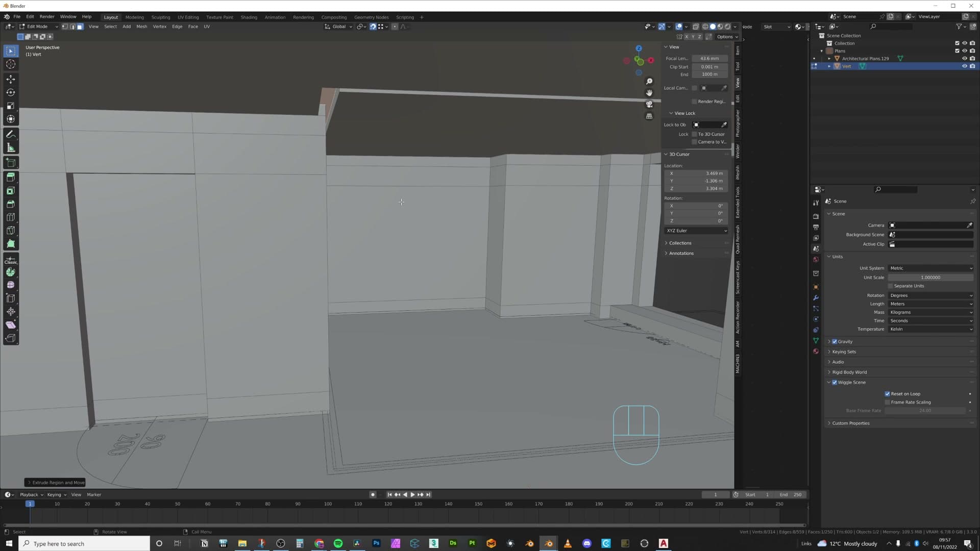Open XYZ Euler rotation mode dropdown
980x551 pixels.
coord(697,231)
